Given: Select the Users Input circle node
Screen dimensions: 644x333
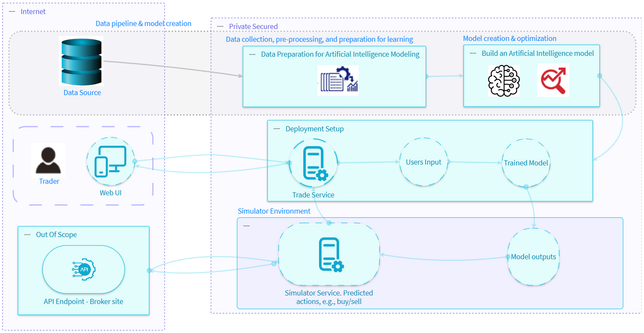Looking at the screenshot, I should 423,162.
